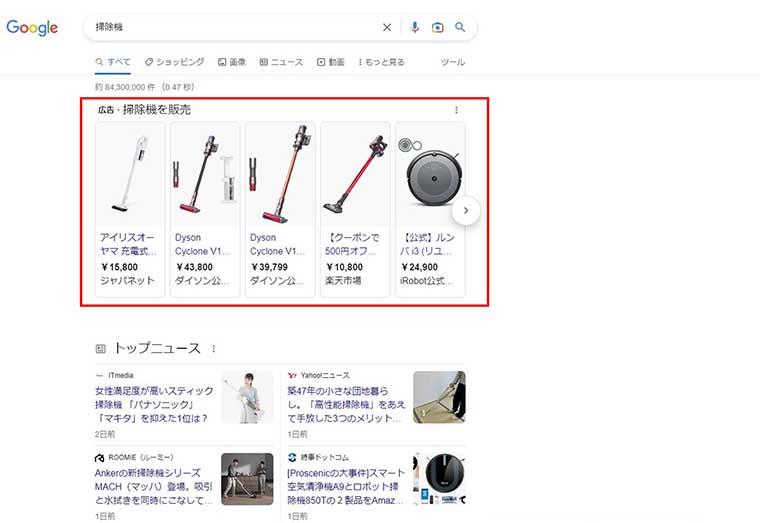Open ROOMIE article about Anker MACH series

[x=154, y=486]
